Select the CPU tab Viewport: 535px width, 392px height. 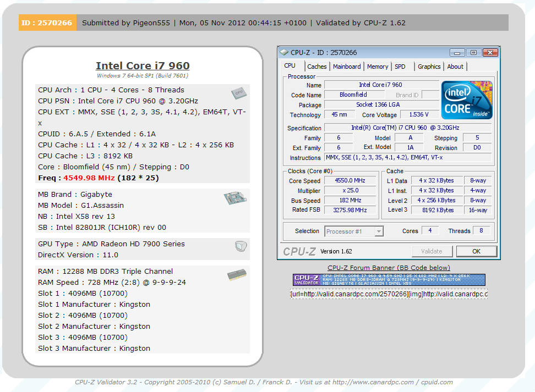(290, 66)
